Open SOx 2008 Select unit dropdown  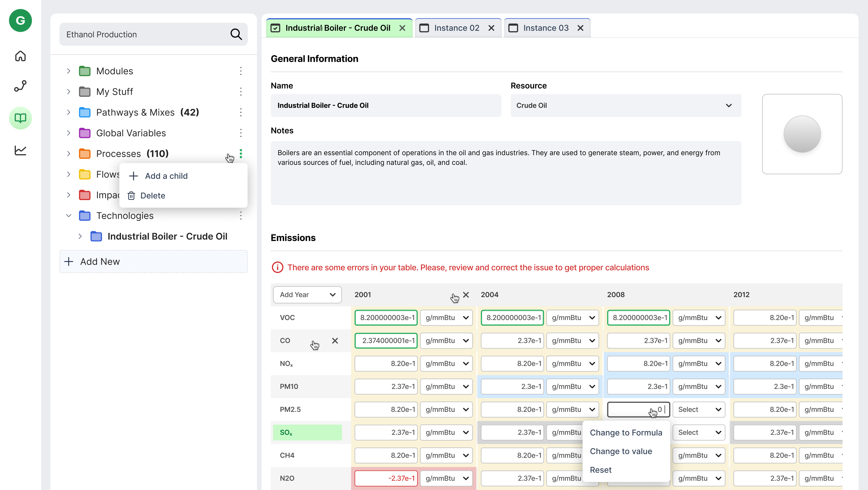[x=699, y=432]
